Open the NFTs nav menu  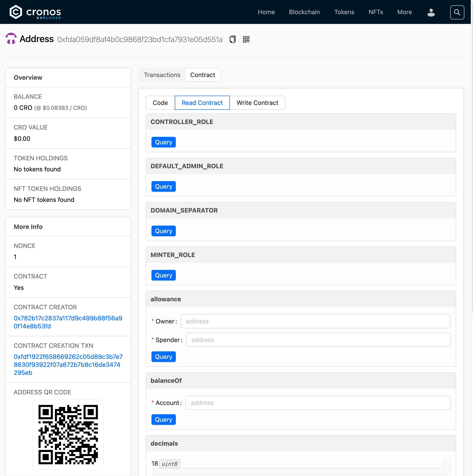375,12
